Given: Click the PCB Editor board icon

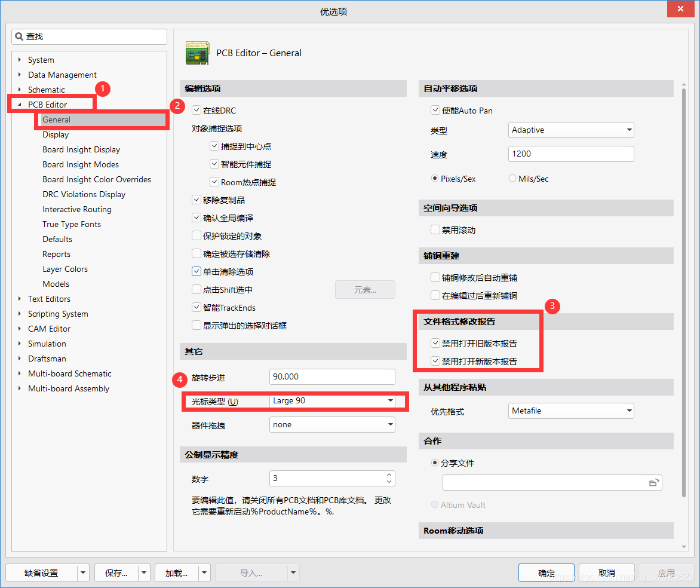Looking at the screenshot, I should 198,53.
